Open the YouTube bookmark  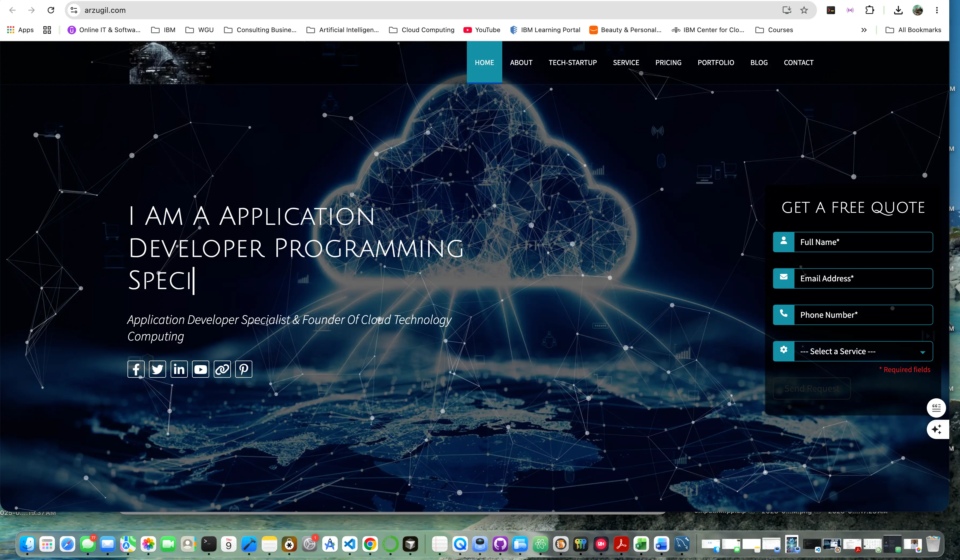click(482, 30)
